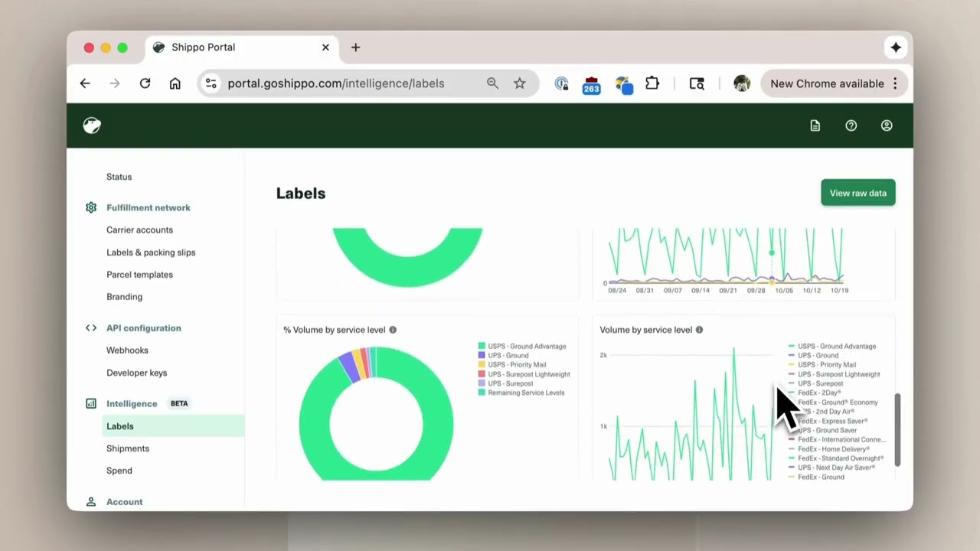Image resolution: width=980 pixels, height=551 pixels.
Task: Click the calendar extension icon showing 263
Action: point(591,84)
